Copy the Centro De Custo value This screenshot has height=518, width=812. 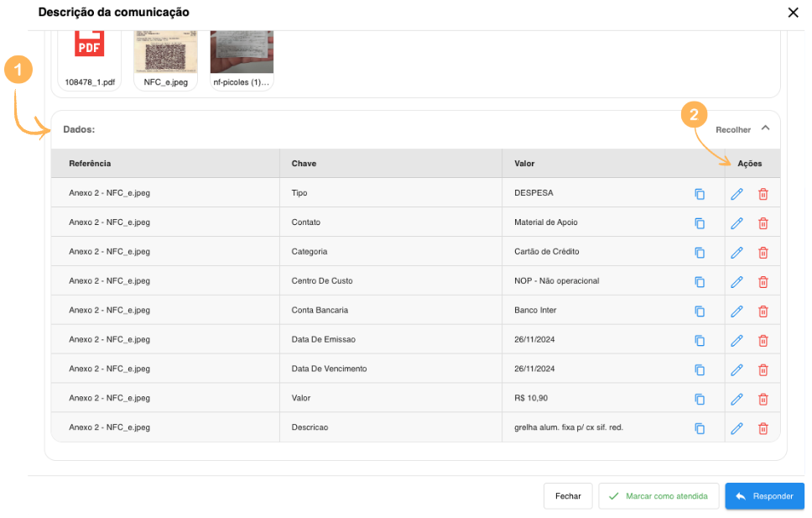[x=700, y=282]
